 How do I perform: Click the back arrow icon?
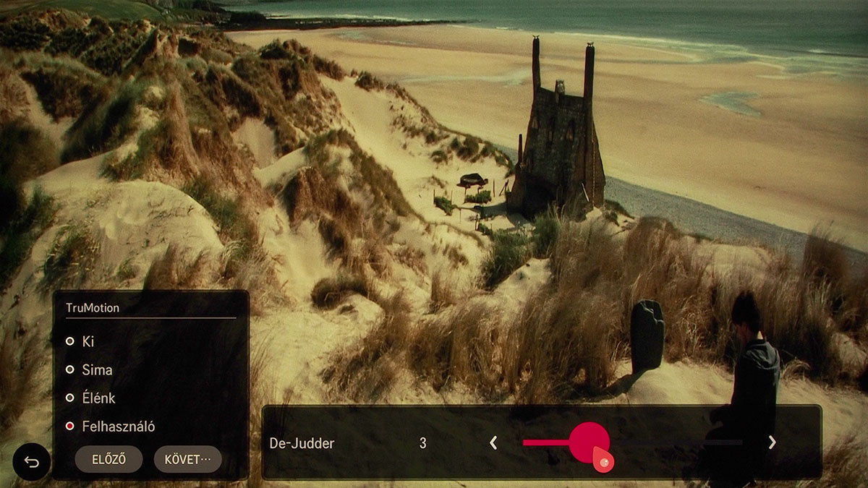[31, 461]
